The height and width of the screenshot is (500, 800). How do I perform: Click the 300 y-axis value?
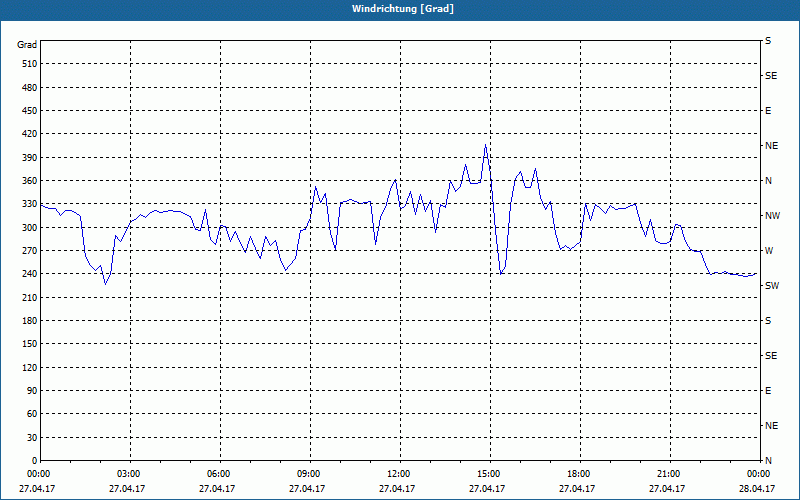tap(30, 227)
